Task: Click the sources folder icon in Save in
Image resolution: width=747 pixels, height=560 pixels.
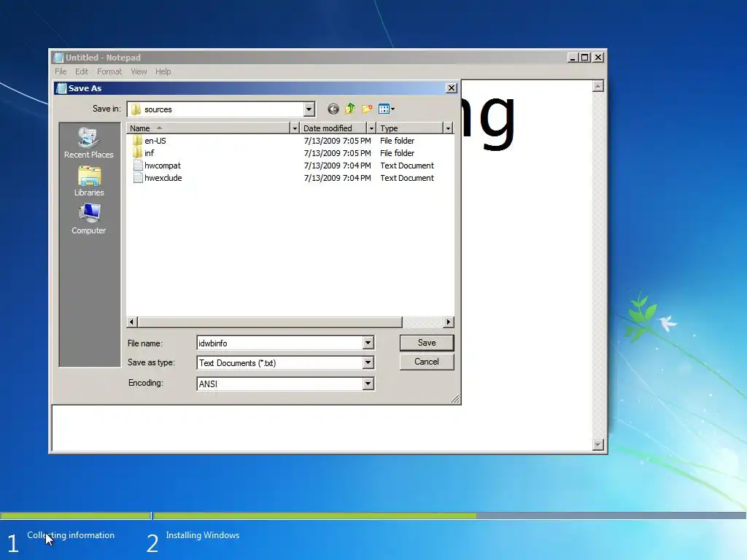Action: click(136, 109)
